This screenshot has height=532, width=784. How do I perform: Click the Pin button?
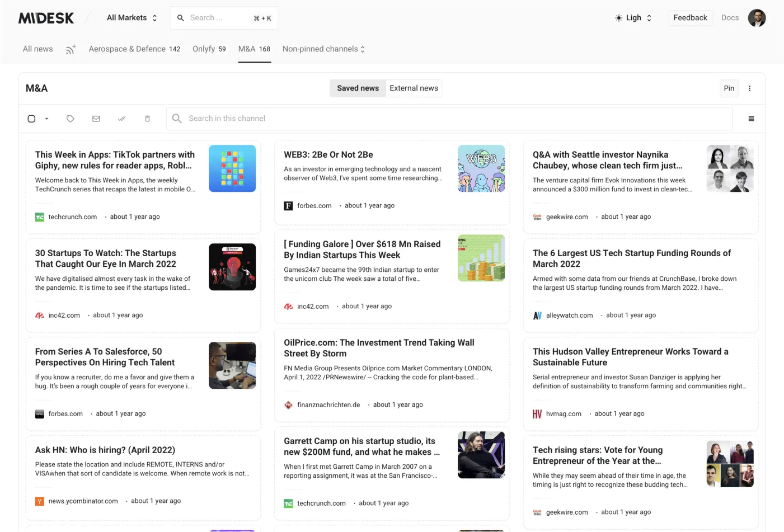729,88
